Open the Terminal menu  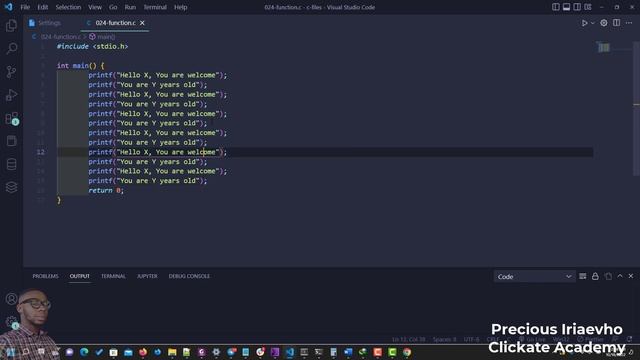click(x=155, y=7)
